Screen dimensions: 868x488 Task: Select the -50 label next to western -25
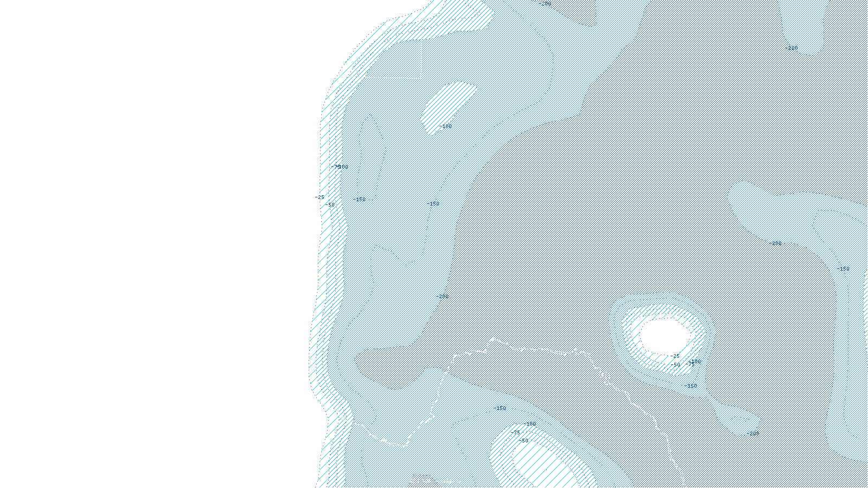(x=330, y=205)
